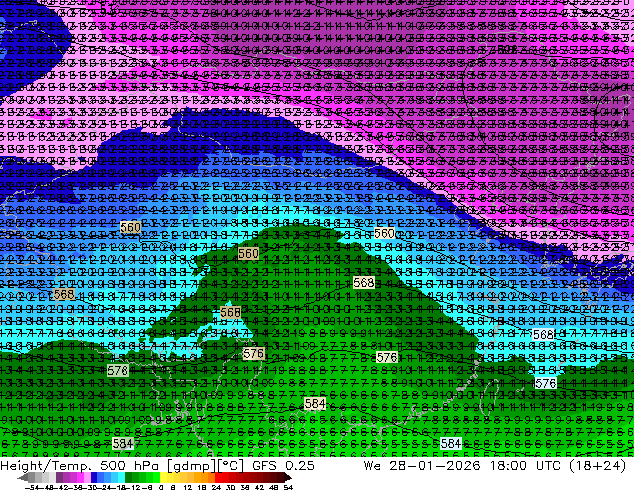
Task: Click the '(18+24)' forecast hour text
Action: 598,466
